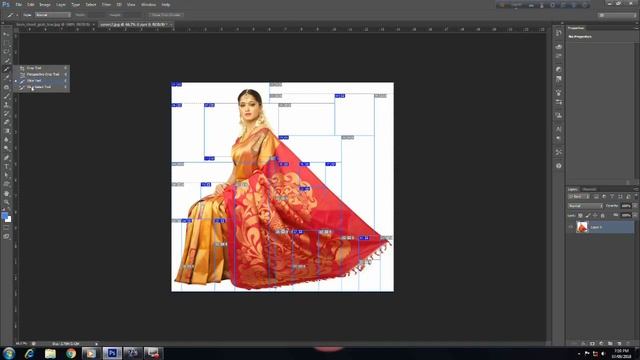Open the Layer menu

pyautogui.click(x=61, y=4)
